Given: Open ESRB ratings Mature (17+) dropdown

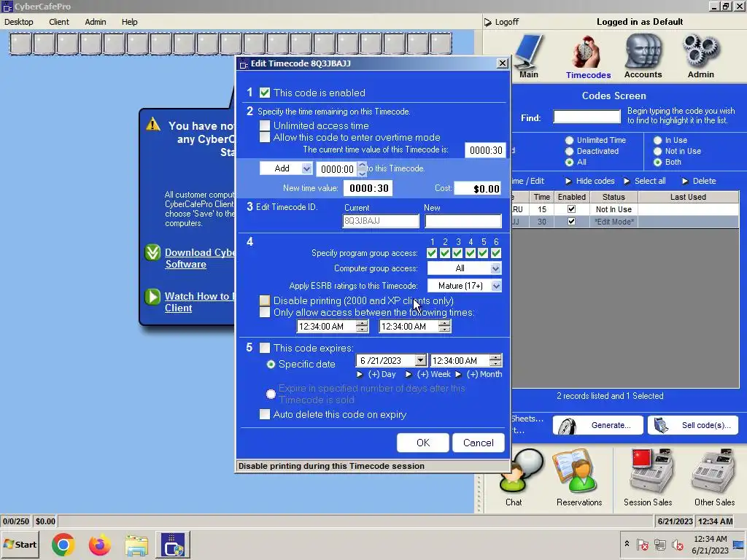Looking at the screenshot, I should tap(496, 286).
